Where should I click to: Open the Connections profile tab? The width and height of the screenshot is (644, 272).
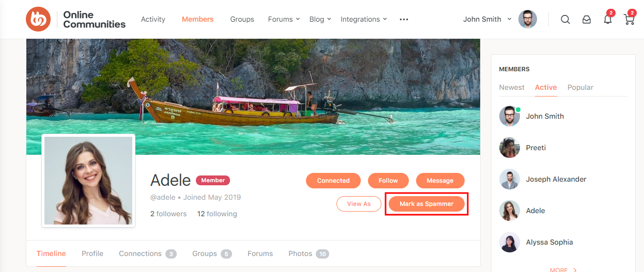[147, 253]
